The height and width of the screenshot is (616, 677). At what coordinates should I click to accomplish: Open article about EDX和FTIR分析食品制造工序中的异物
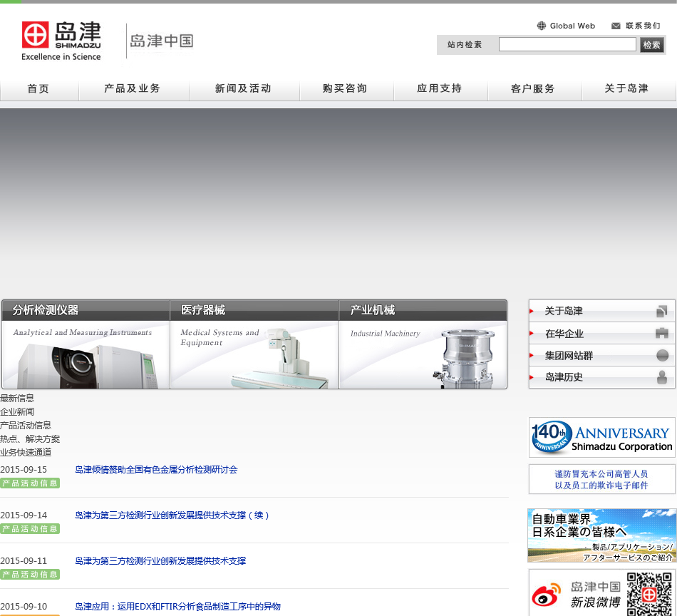pyautogui.click(x=178, y=607)
